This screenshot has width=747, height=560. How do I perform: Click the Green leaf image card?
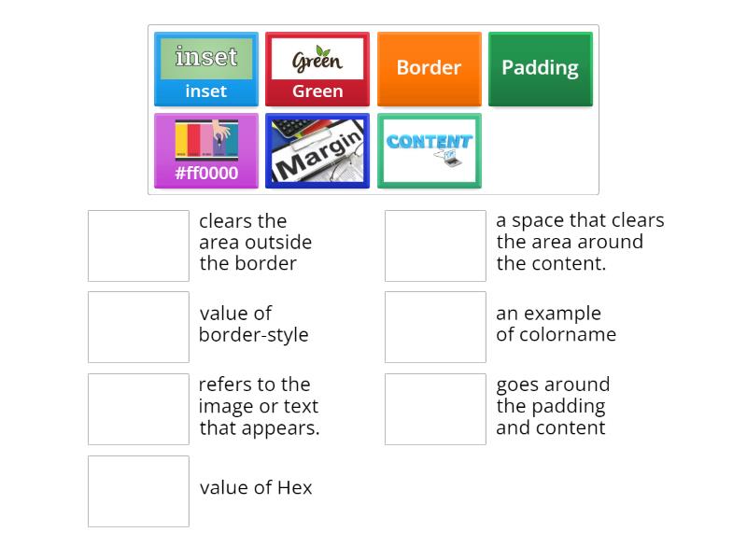(317, 68)
